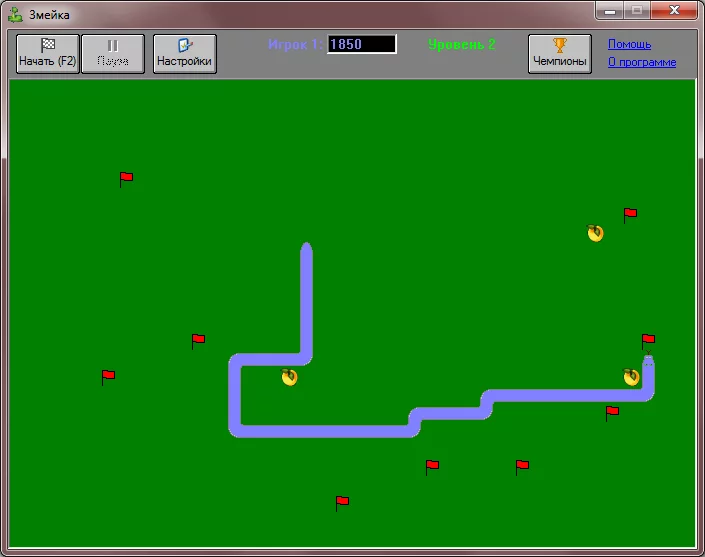The height and width of the screenshot is (557, 705).
Task: Click the score field showing 1850
Action: pyautogui.click(x=362, y=44)
